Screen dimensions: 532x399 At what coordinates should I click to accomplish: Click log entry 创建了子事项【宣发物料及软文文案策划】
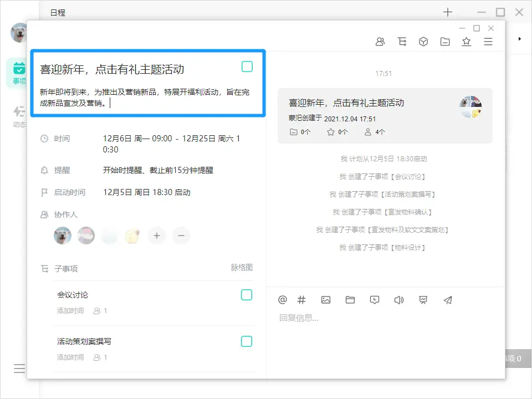point(382,229)
